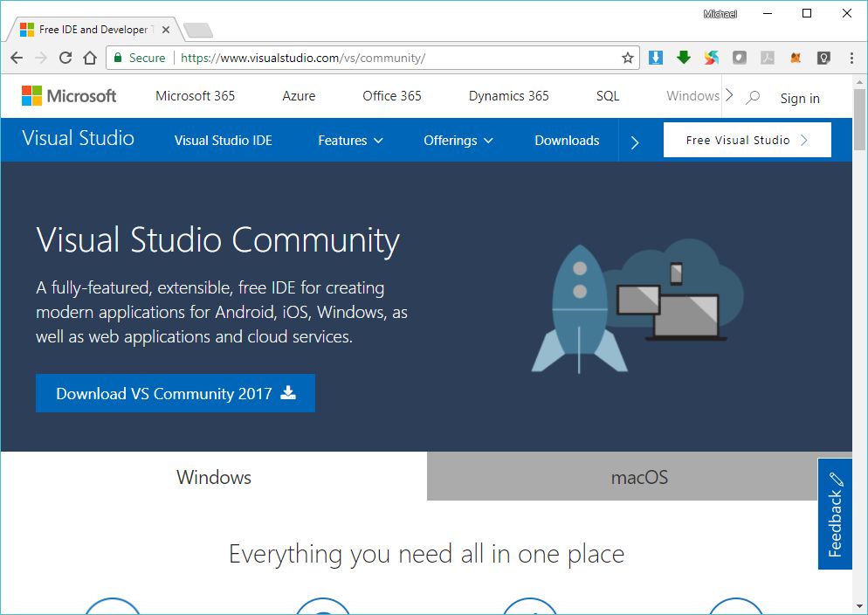Screen dimensions: 868x615
Task: Open Visual Studio IDE nav link
Action: 223,141
